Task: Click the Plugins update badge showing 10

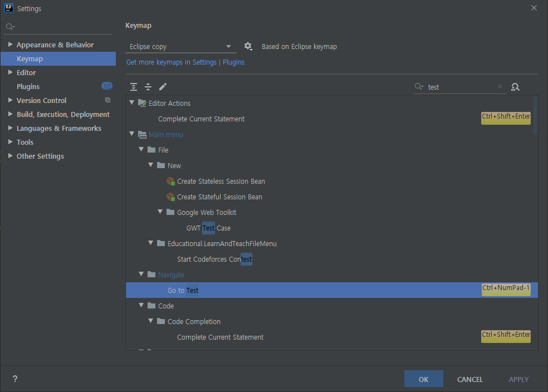Action: tap(106, 86)
